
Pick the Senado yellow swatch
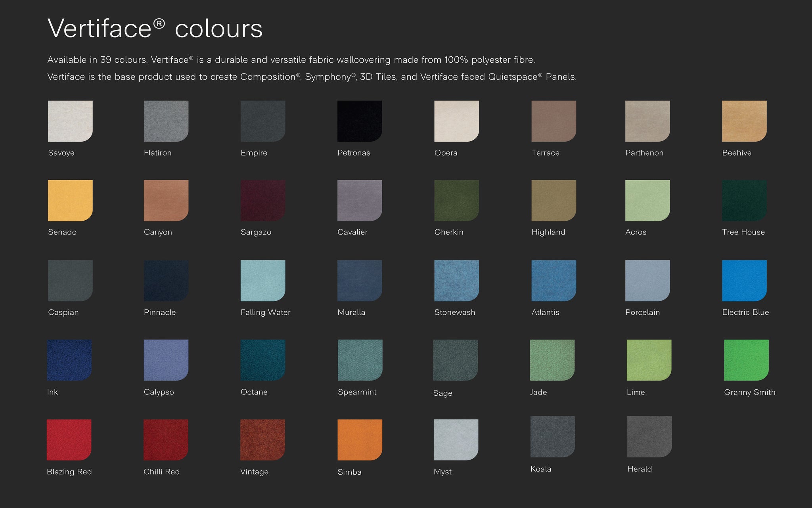point(70,200)
